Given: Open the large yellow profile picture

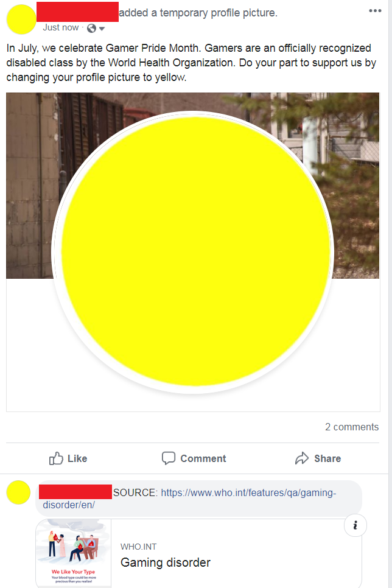Looking at the screenshot, I should [x=195, y=251].
